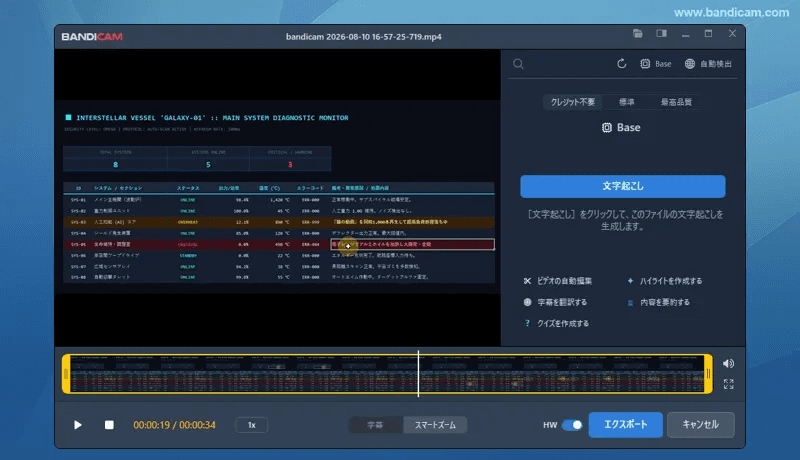
Task: Click the left yellow trim handle
Action: point(66,374)
